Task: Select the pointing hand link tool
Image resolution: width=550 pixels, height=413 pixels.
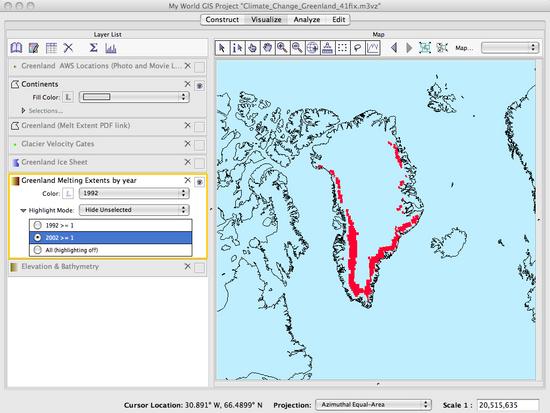Action: point(252,48)
